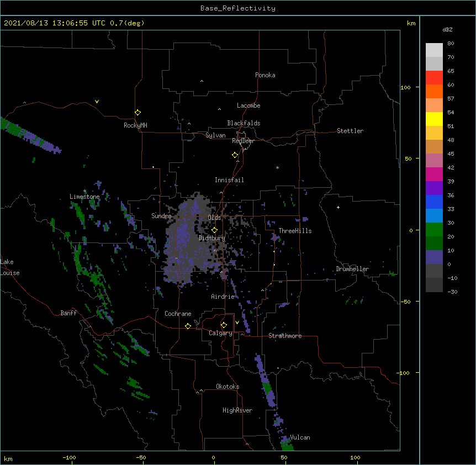Select the mauve 45-42 dBZ legend swatch

(x=434, y=161)
